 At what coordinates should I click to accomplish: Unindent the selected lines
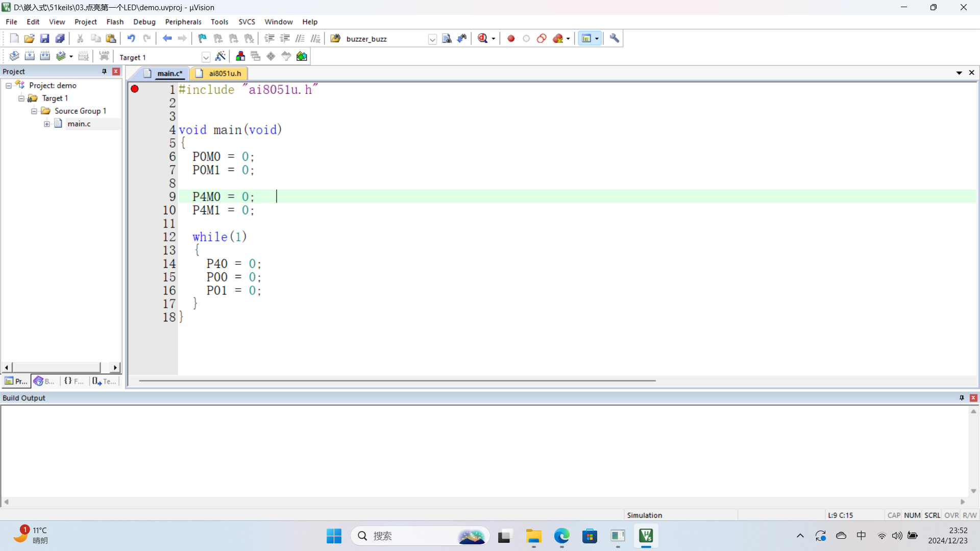(285, 38)
